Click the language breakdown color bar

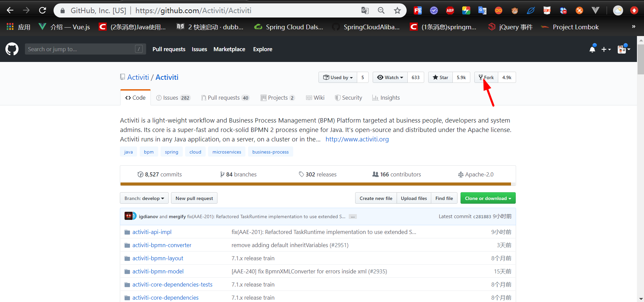318,184
